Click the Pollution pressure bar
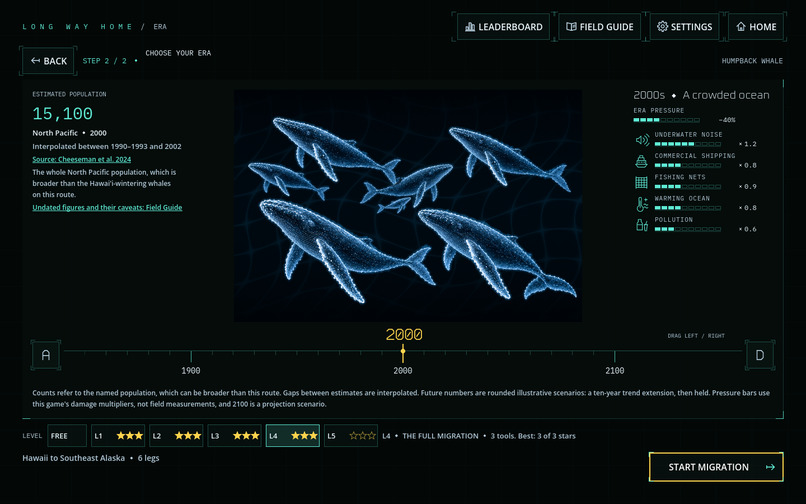The width and height of the screenshot is (806, 504). pyautogui.click(x=688, y=229)
